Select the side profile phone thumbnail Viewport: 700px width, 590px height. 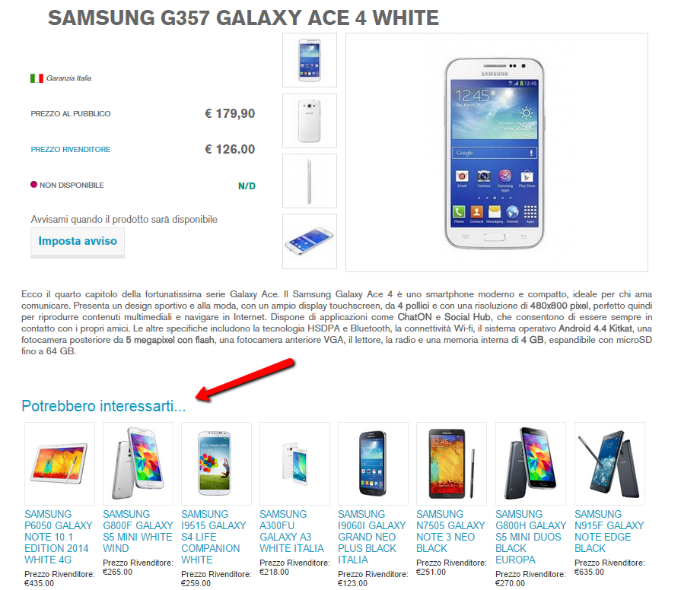pyautogui.click(x=310, y=181)
